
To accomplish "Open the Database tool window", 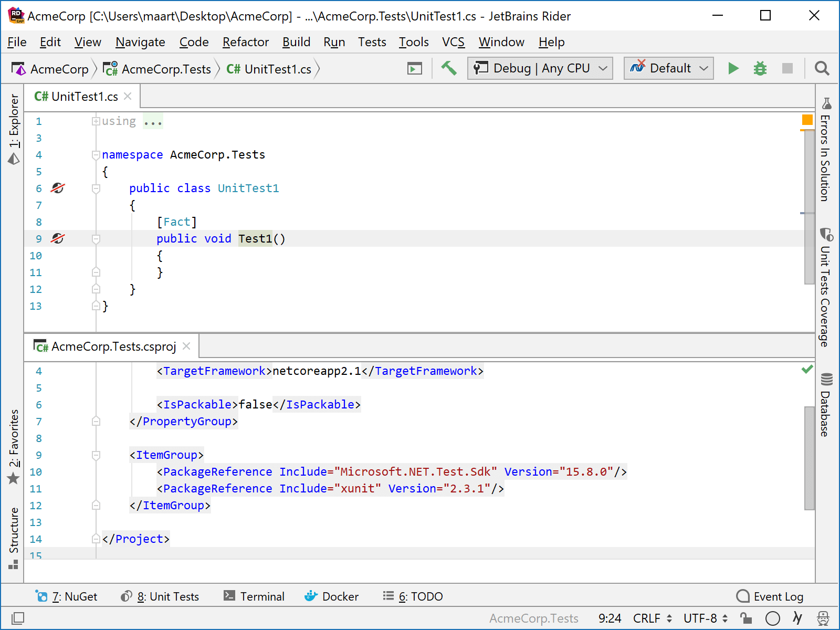I will click(x=826, y=404).
